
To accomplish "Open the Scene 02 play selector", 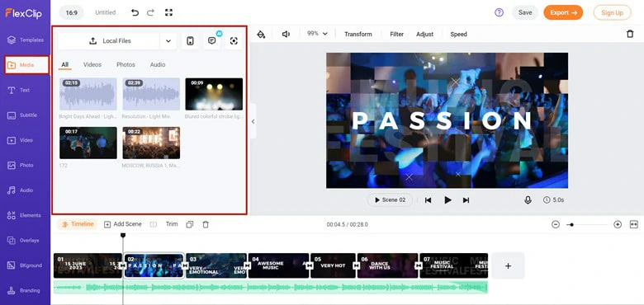I will (390, 200).
